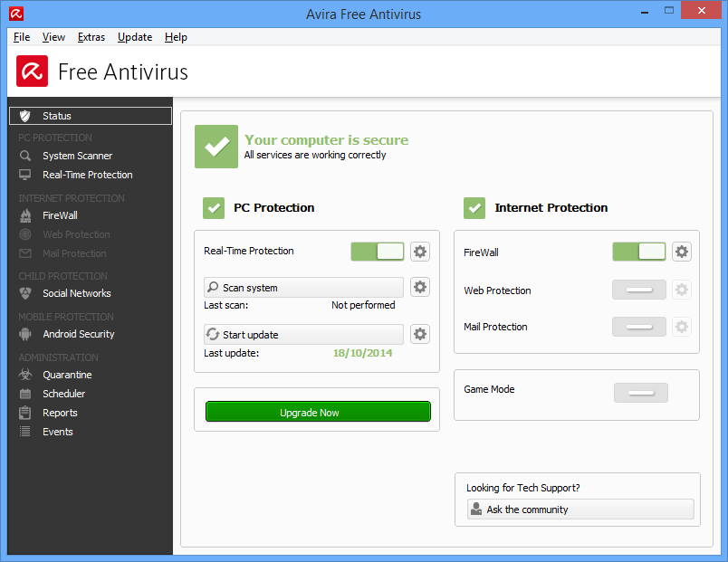The width and height of the screenshot is (728, 562).
Task: Open System Scanner from the sidebar
Action: 76,155
